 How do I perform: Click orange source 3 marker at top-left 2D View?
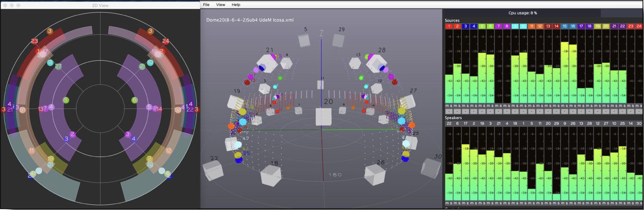[50, 31]
